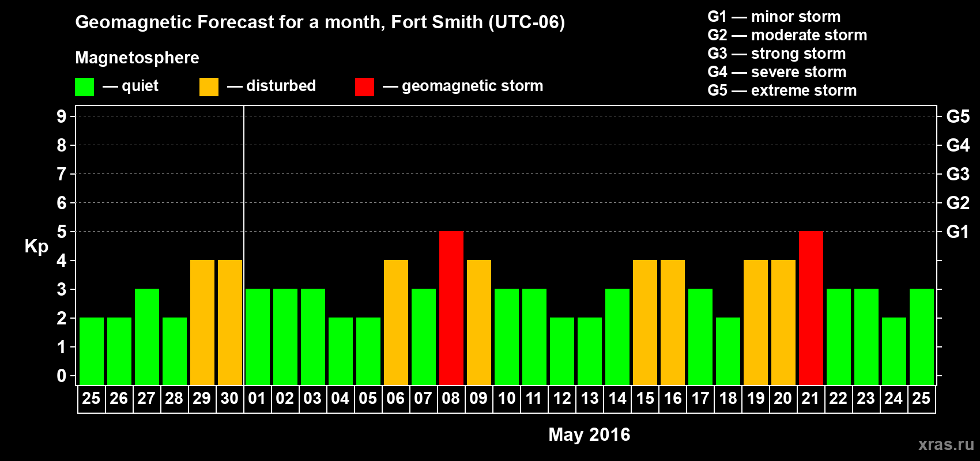
Task: Click the 'disturbed' legend label
Action: tap(281, 86)
